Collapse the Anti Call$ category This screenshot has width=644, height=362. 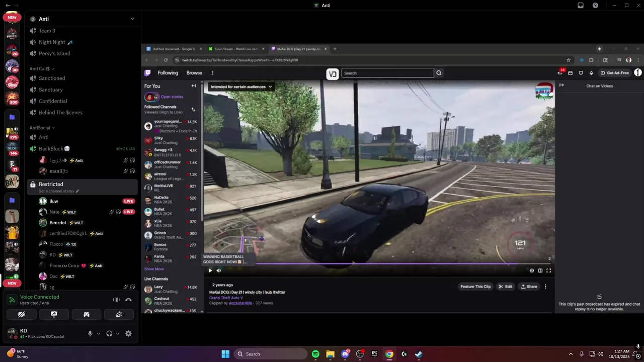pyautogui.click(x=41, y=68)
